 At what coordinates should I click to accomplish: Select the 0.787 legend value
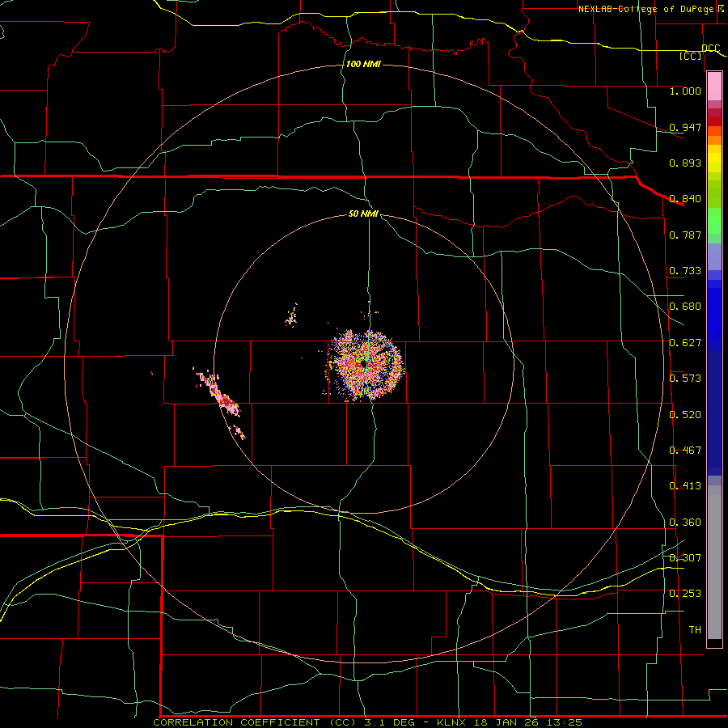pyautogui.click(x=685, y=235)
